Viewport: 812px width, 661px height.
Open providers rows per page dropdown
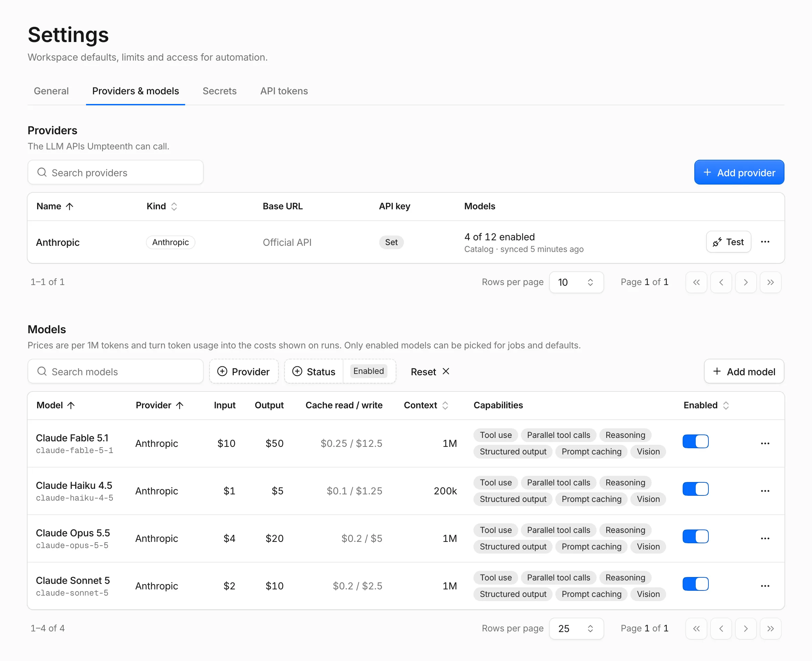576,282
